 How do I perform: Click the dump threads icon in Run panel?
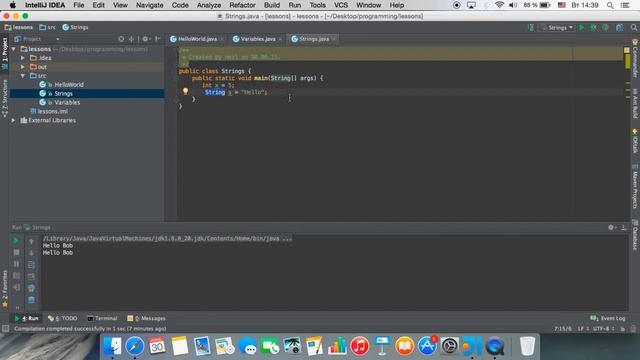point(16,276)
